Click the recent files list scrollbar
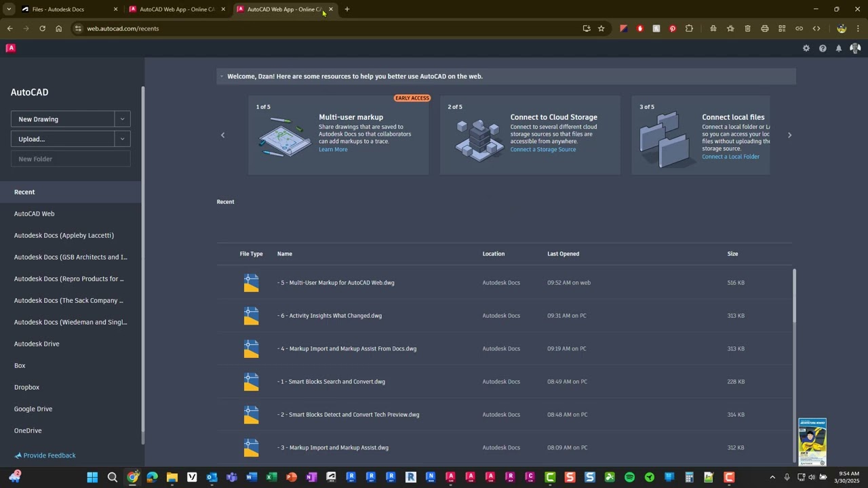 point(794,295)
